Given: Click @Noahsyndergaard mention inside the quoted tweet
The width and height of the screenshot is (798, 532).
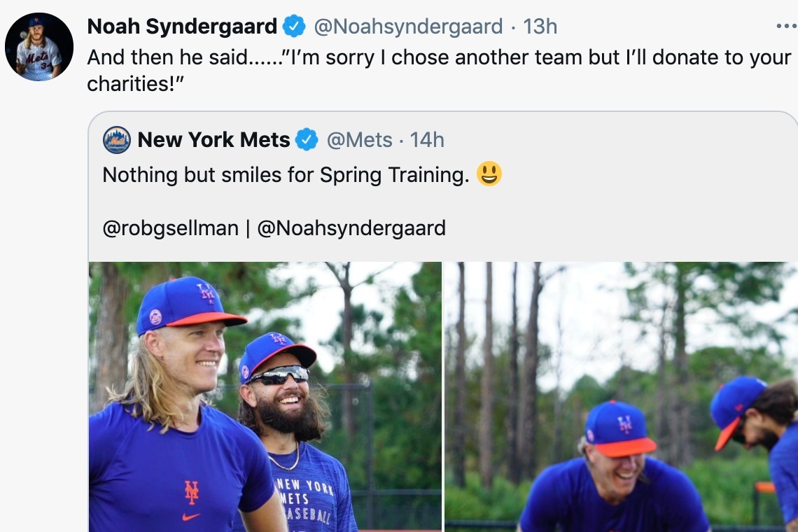Looking at the screenshot, I should [351, 228].
